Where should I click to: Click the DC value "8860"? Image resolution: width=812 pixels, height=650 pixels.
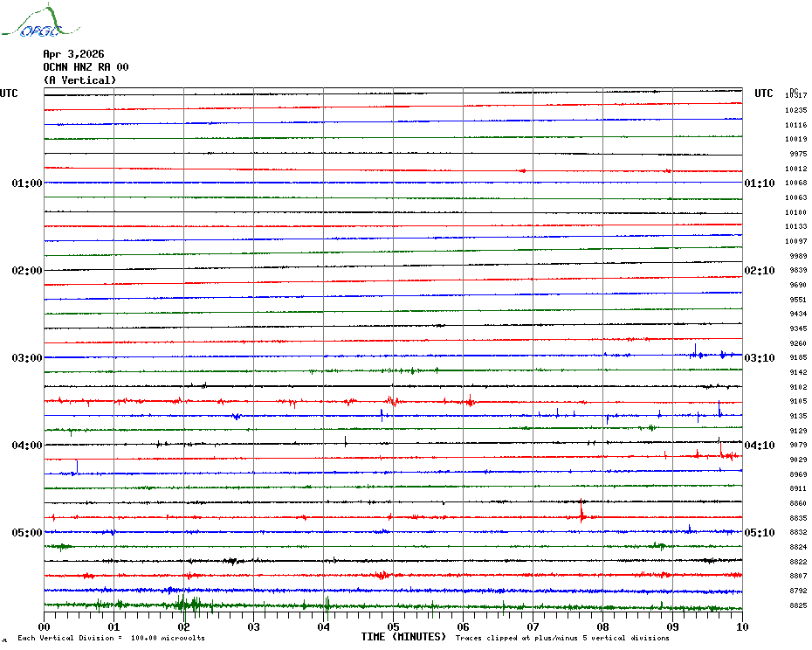click(798, 503)
